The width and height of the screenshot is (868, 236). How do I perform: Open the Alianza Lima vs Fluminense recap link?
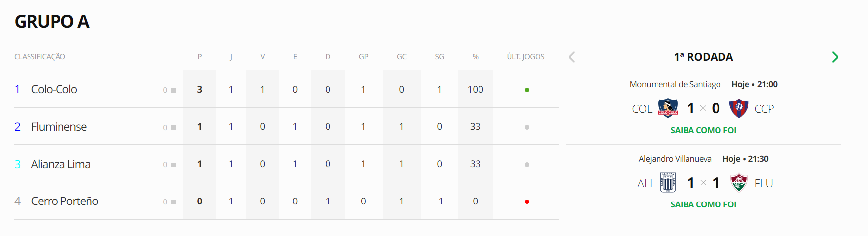click(x=703, y=204)
